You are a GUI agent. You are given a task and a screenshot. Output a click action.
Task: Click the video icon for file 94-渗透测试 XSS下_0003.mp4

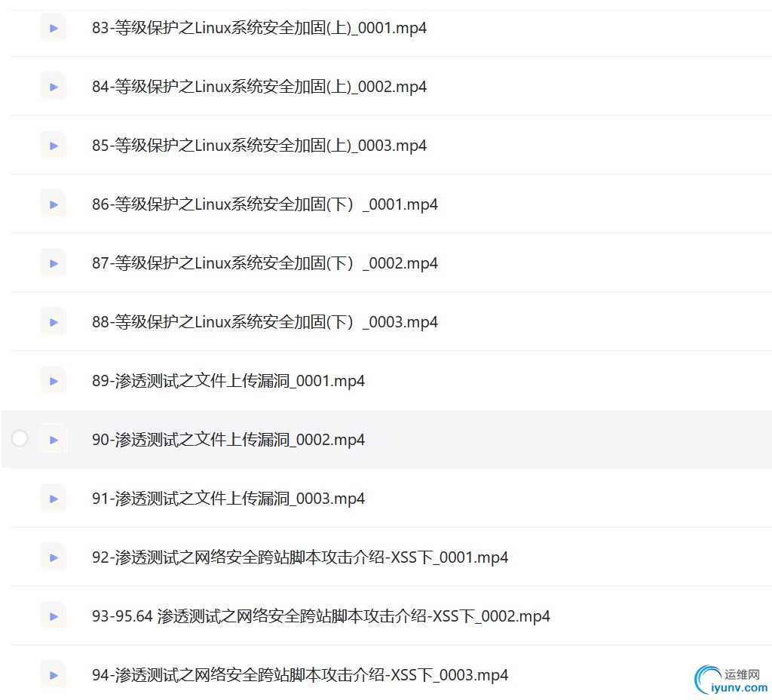point(54,675)
